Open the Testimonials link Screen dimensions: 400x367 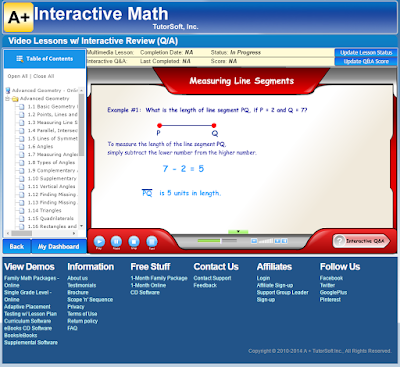82,285
